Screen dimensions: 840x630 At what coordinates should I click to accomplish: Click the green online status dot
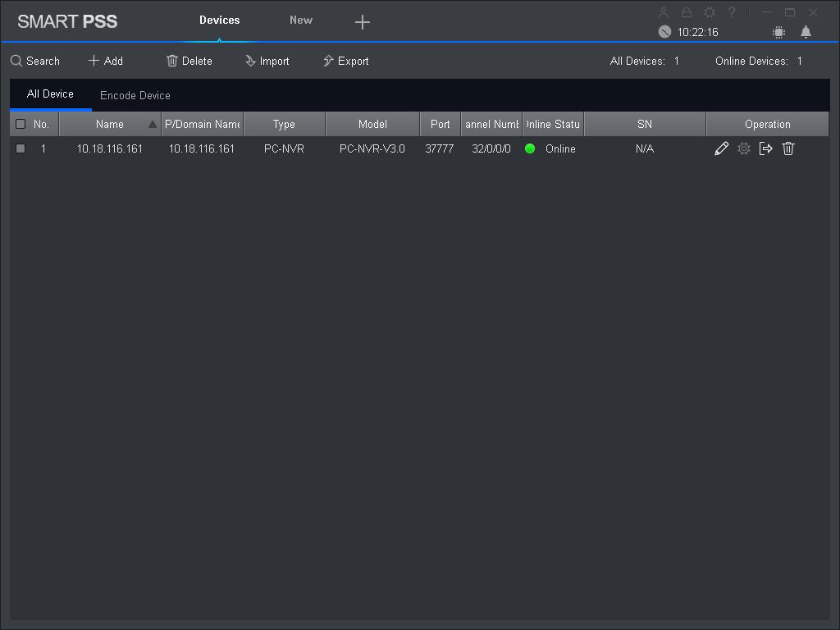530,148
